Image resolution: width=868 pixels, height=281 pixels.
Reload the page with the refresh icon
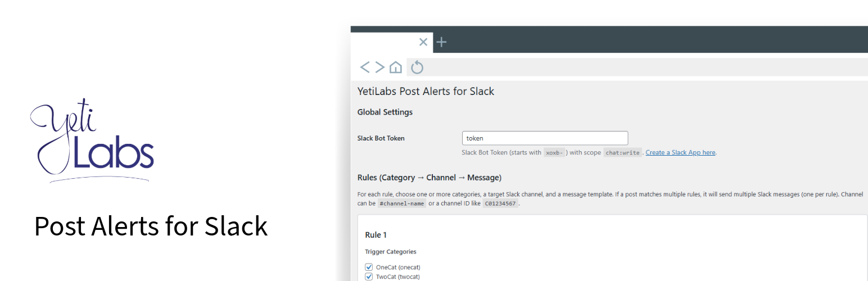417,68
